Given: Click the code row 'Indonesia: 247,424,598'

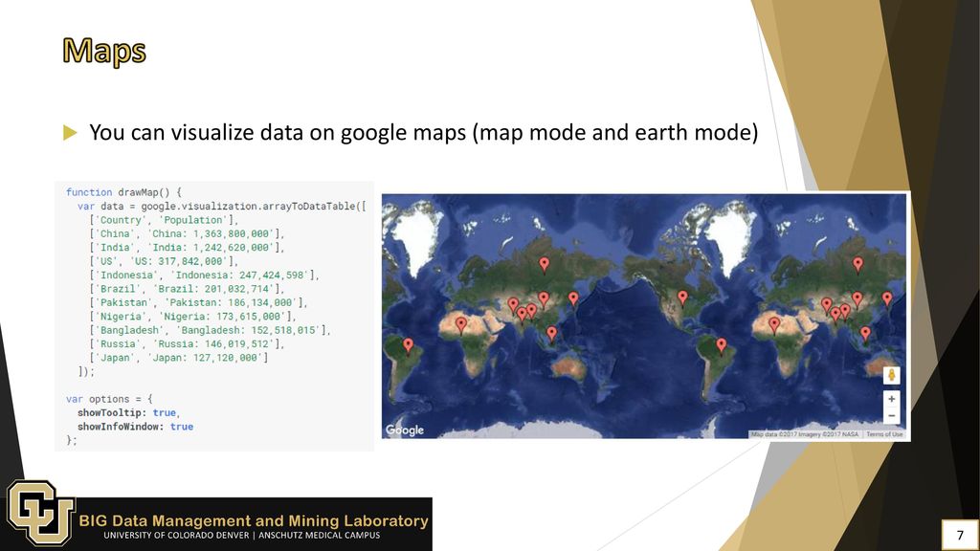Looking at the screenshot, I should [205, 275].
